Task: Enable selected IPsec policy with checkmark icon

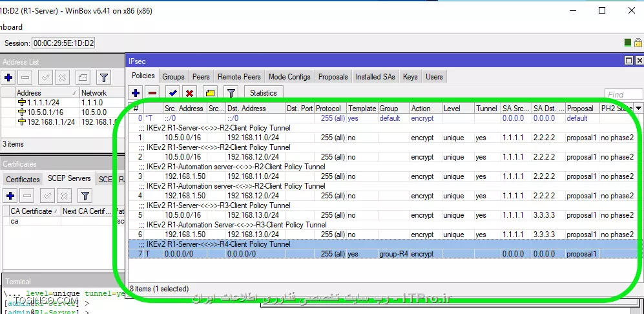Action: 172,93
